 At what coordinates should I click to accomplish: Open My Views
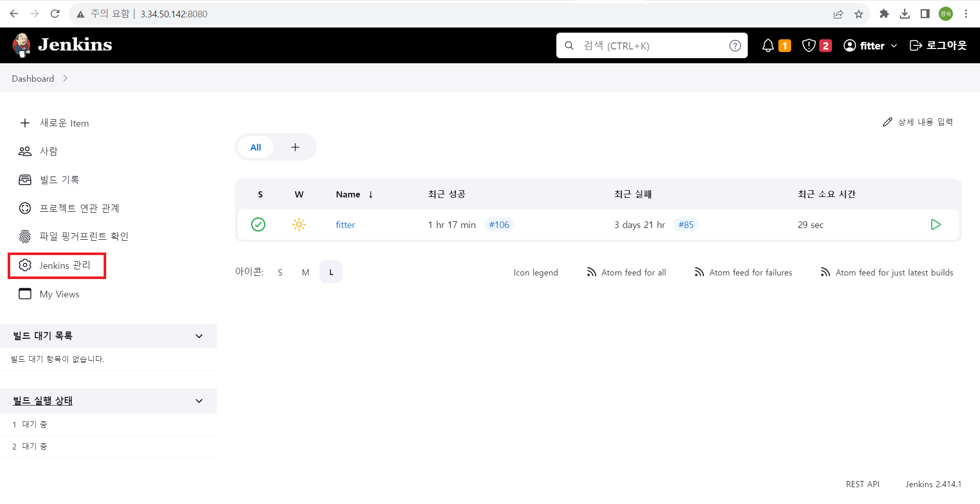[x=49, y=294]
